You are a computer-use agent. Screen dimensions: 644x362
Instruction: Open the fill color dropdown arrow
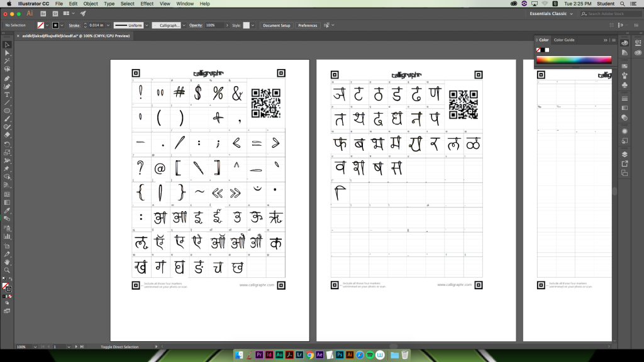tap(47, 25)
